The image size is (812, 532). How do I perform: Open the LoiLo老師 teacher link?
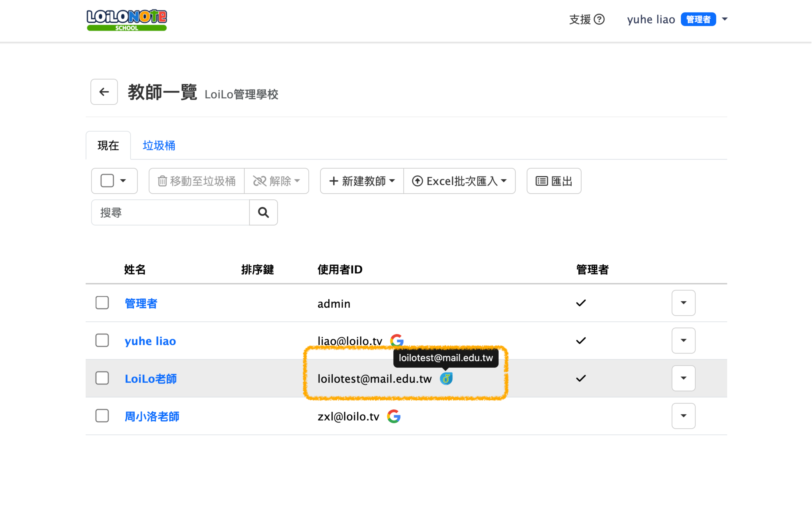151,379
